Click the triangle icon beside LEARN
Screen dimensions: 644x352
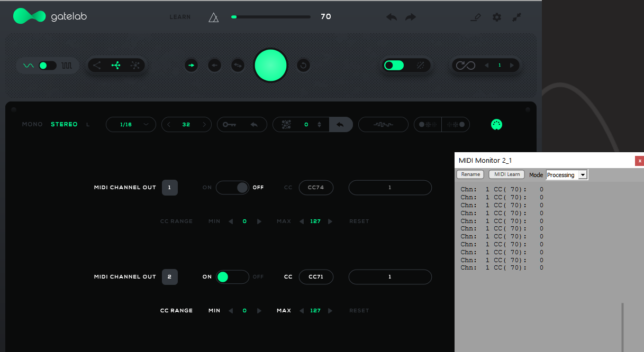pos(214,17)
